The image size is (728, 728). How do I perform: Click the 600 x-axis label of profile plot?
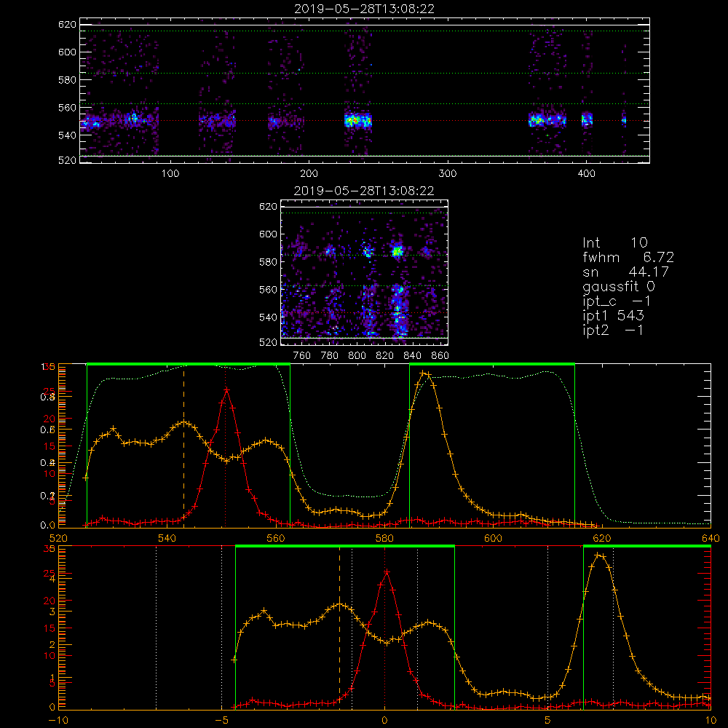[x=493, y=538]
